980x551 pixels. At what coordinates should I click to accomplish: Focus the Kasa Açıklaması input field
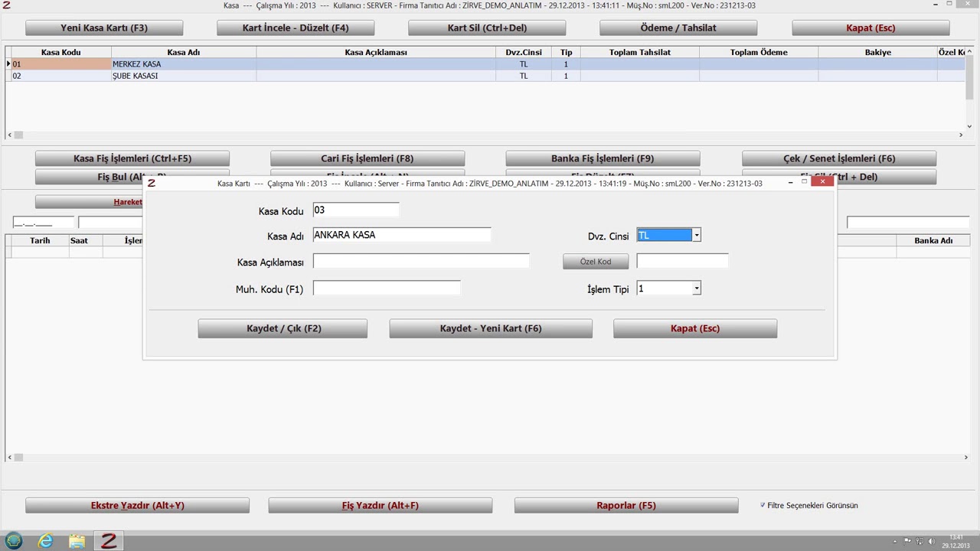[421, 262]
